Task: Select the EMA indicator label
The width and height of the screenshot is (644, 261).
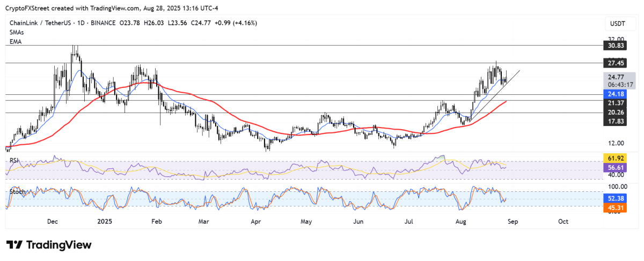Action: [14, 41]
